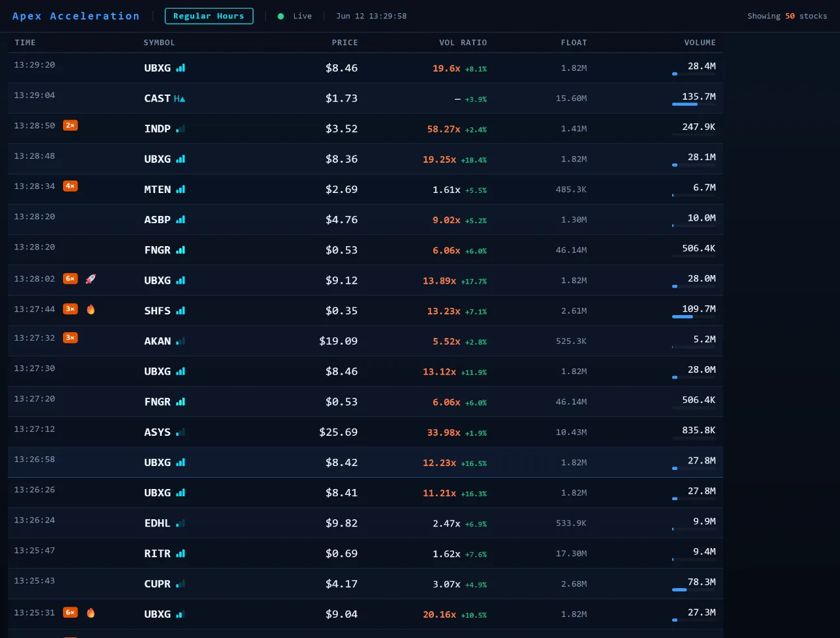This screenshot has height=638, width=840.
Task: Click the 2× badge in INDP row
Action: coord(70,125)
